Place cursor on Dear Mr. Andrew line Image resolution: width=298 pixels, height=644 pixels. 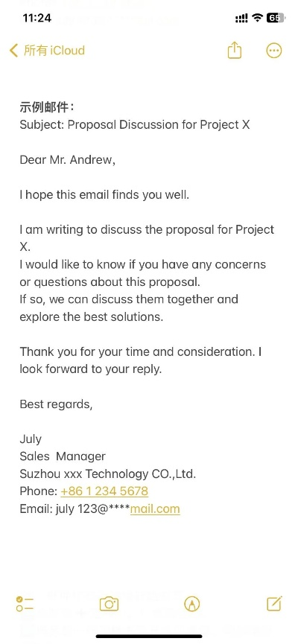coord(67,159)
